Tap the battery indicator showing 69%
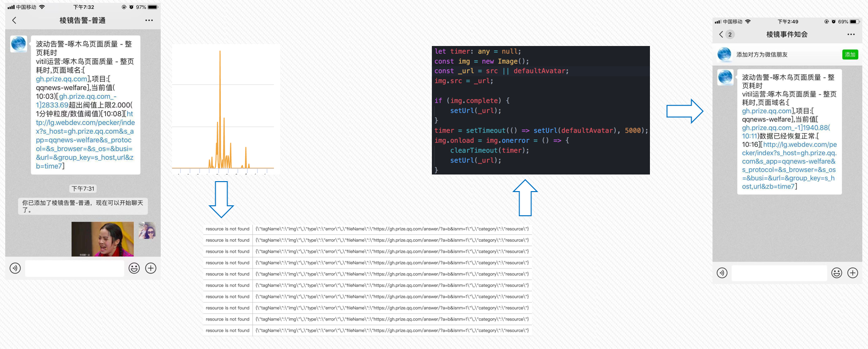The image size is (868, 349). [854, 21]
